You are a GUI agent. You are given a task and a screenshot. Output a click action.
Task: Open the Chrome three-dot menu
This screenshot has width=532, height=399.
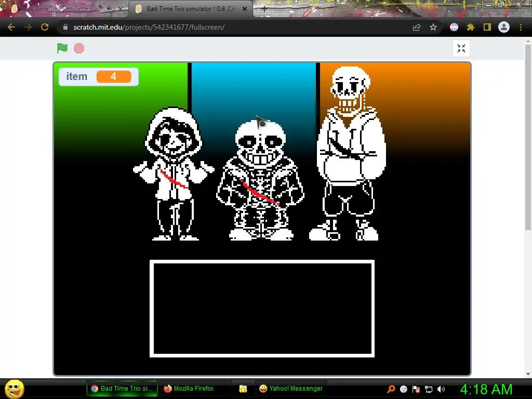click(521, 27)
